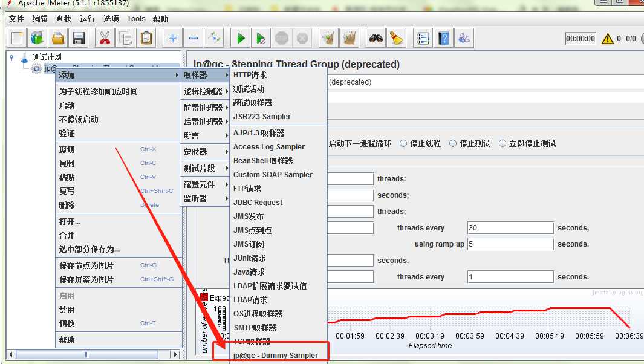
Task: Click the threads every 30 input field
Action: click(x=510, y=228)
